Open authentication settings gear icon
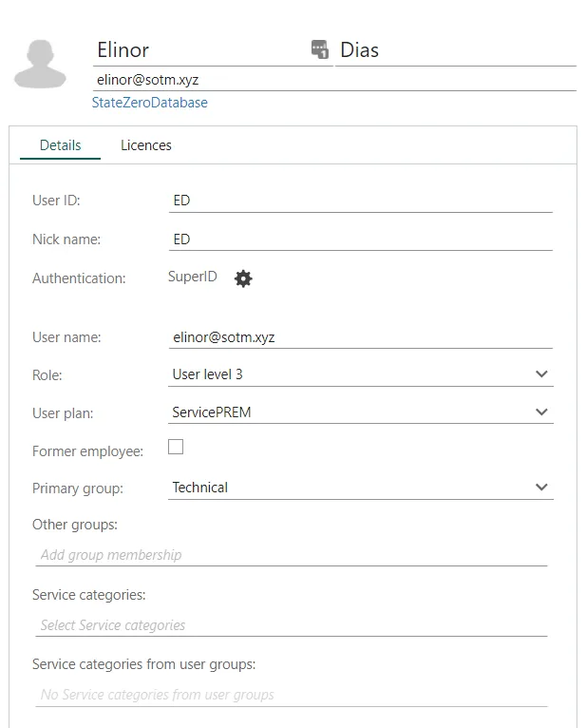 pyautogui.click(x=243, y=278)
